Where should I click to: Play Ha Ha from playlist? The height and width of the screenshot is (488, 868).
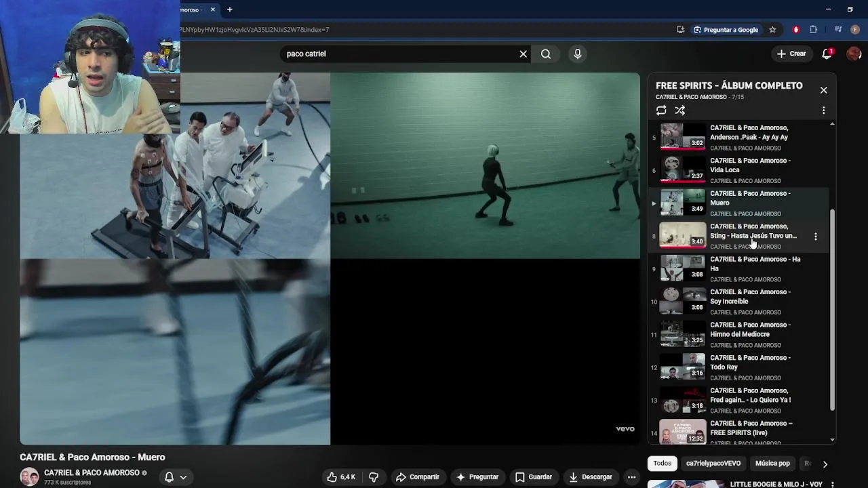(x=739, y=268)
